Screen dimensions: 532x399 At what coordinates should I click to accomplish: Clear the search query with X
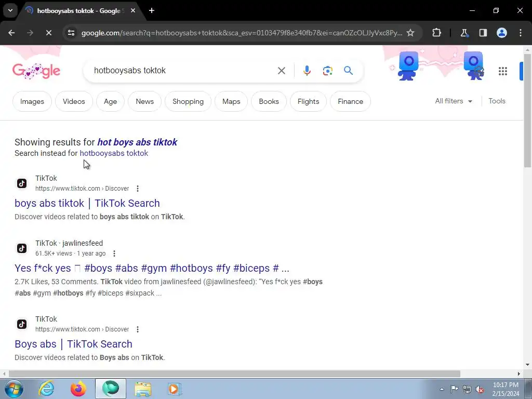tap(281, 71)
